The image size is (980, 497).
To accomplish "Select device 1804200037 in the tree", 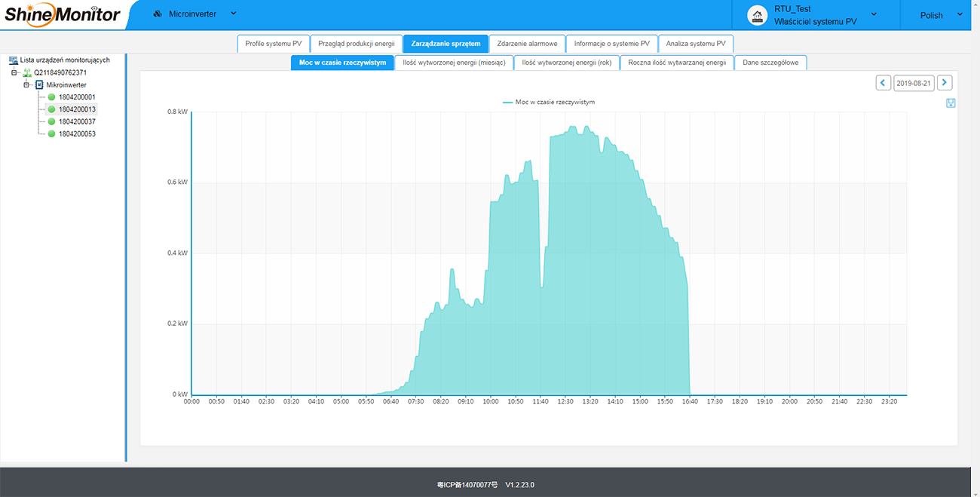I will [x=77, y=121].
